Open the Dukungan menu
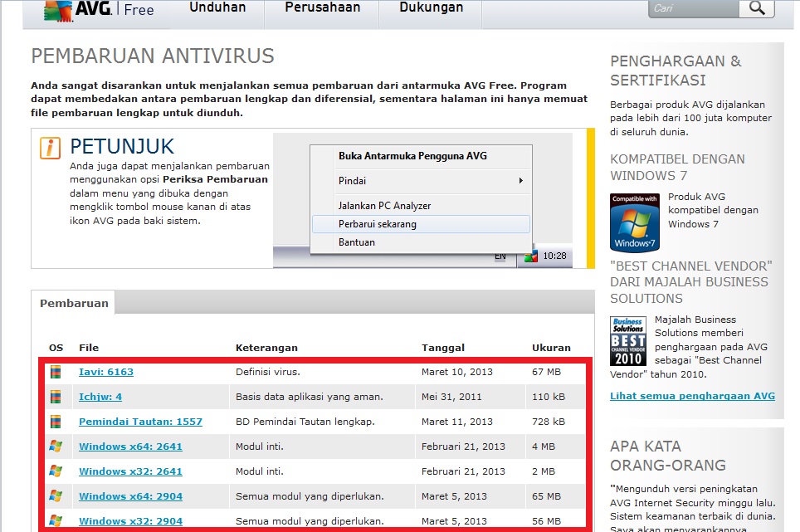Viewport: 800px width, 532px height. 432,7
